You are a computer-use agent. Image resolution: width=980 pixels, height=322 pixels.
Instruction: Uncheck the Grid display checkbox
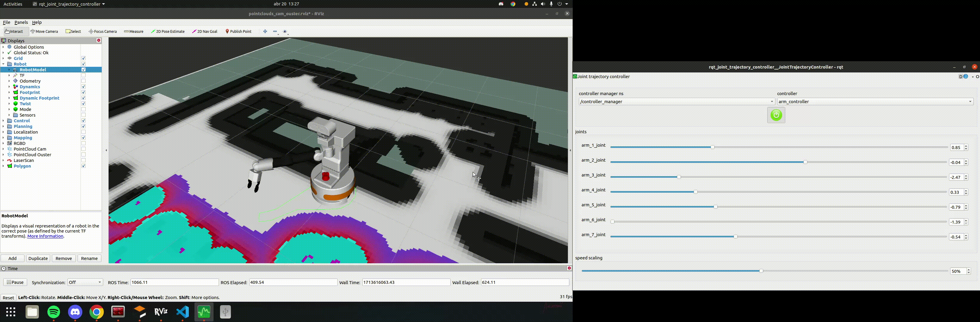tap(83, 58)
